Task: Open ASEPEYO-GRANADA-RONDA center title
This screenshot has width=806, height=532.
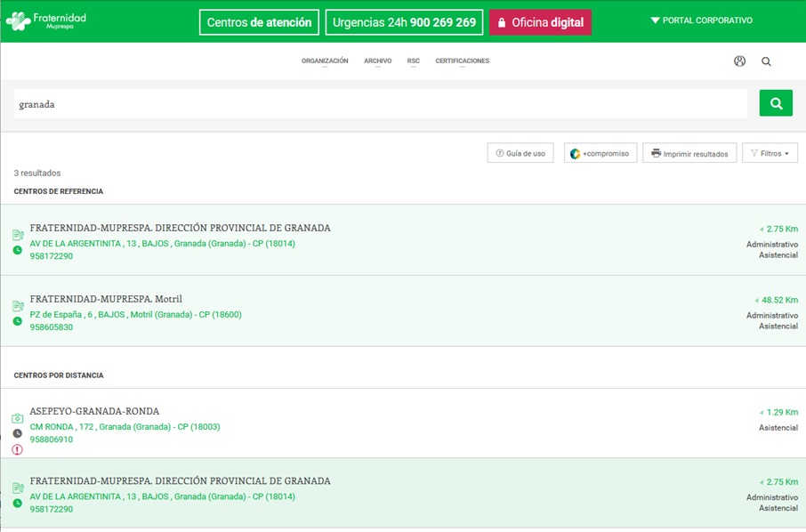Action: point(94,411)
